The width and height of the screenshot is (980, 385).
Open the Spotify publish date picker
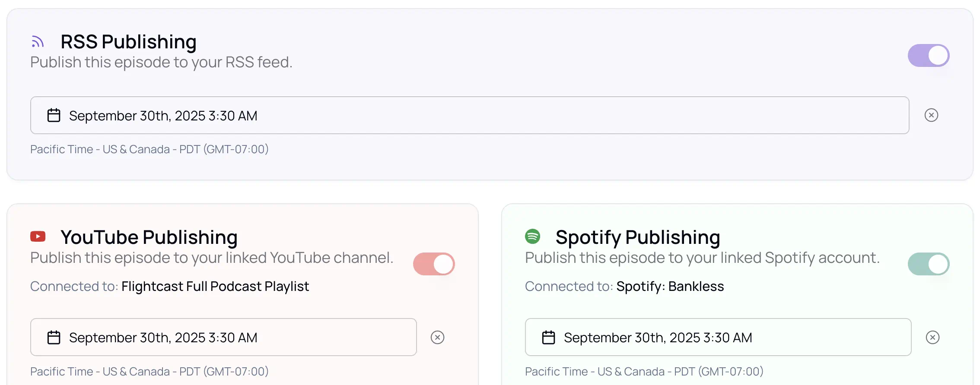718,338
